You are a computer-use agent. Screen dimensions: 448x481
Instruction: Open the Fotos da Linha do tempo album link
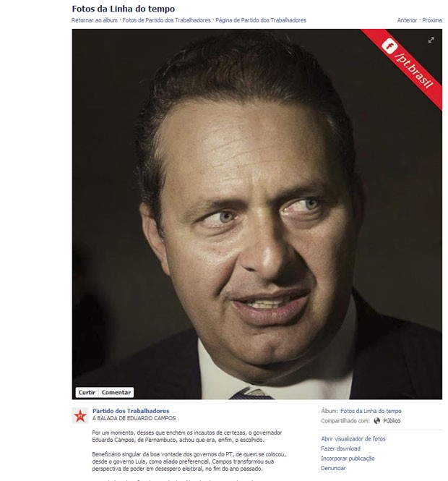pos(371,411)
